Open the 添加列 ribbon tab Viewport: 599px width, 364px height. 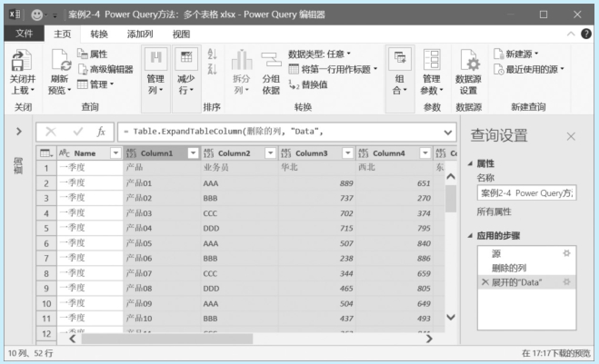(140, 34)
